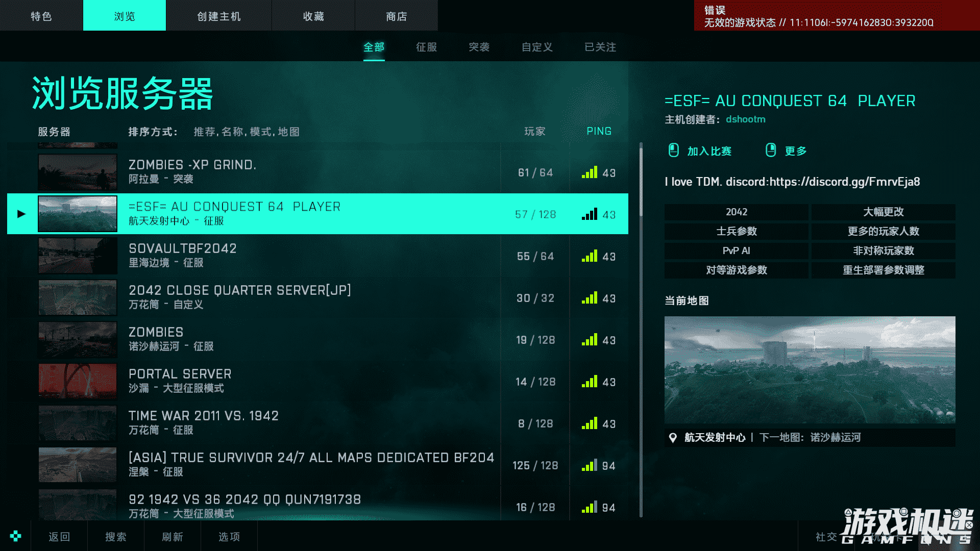This screenshot has width=980, height=551.
Task: Select the 浏览 tab
Action: [125, 16]
